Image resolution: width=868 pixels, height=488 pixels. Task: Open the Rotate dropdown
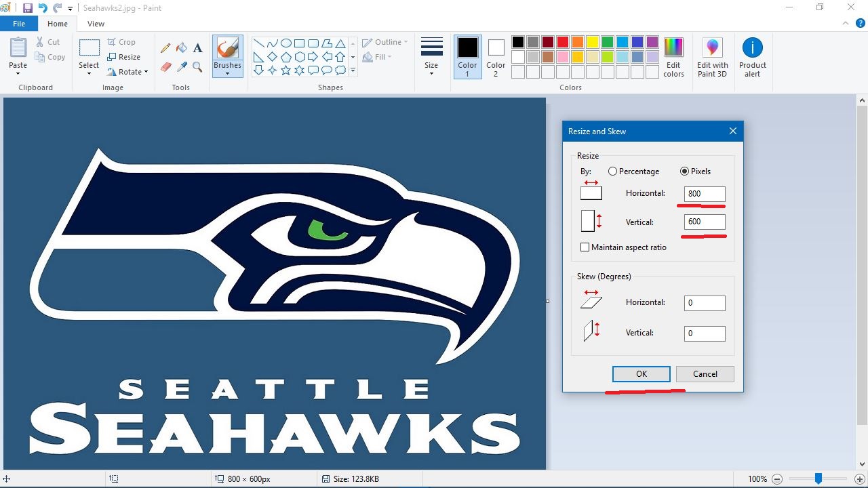[127, 72]
